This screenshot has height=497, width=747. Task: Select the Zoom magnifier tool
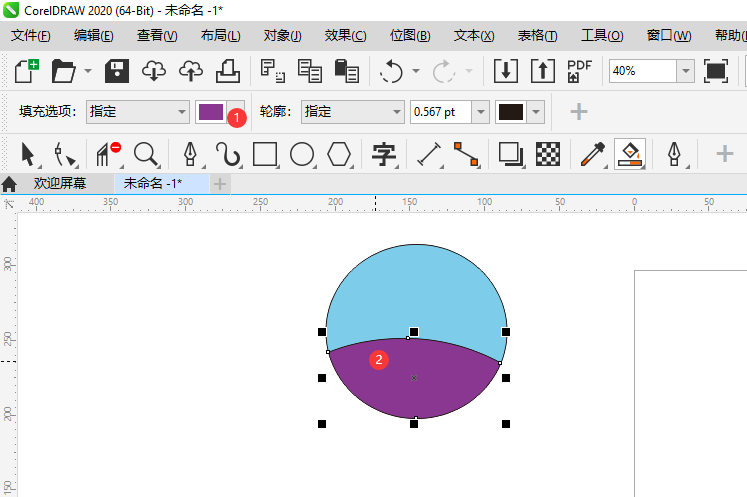(146, 154)
